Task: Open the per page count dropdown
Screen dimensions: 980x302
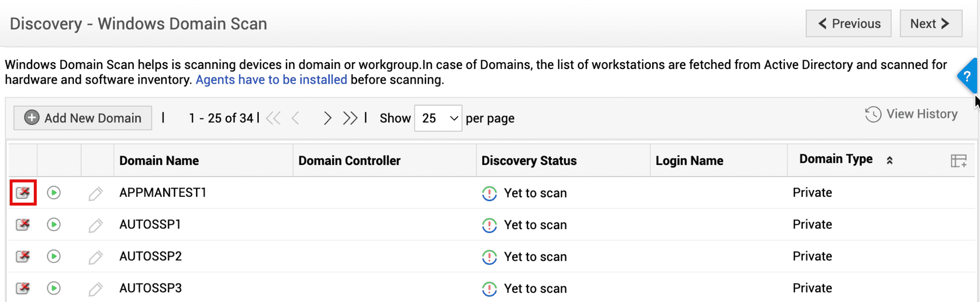Action: (438, 118)
